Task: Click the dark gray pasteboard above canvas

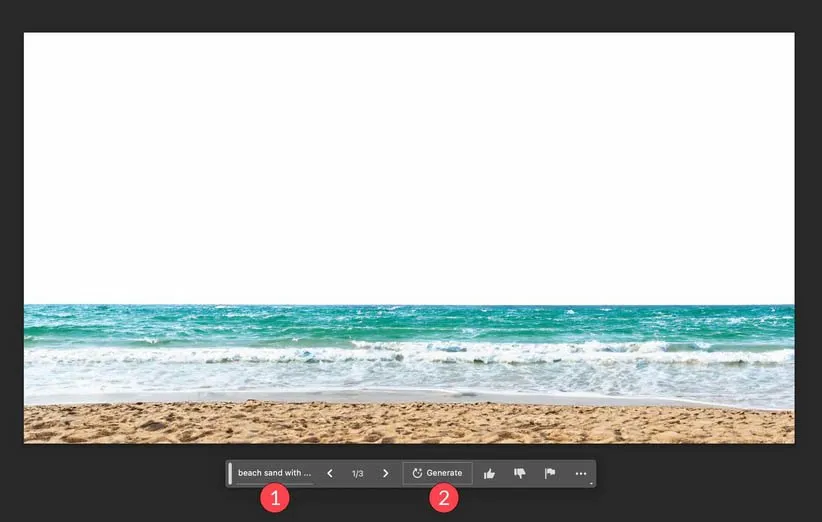Action: click(409, 15)
